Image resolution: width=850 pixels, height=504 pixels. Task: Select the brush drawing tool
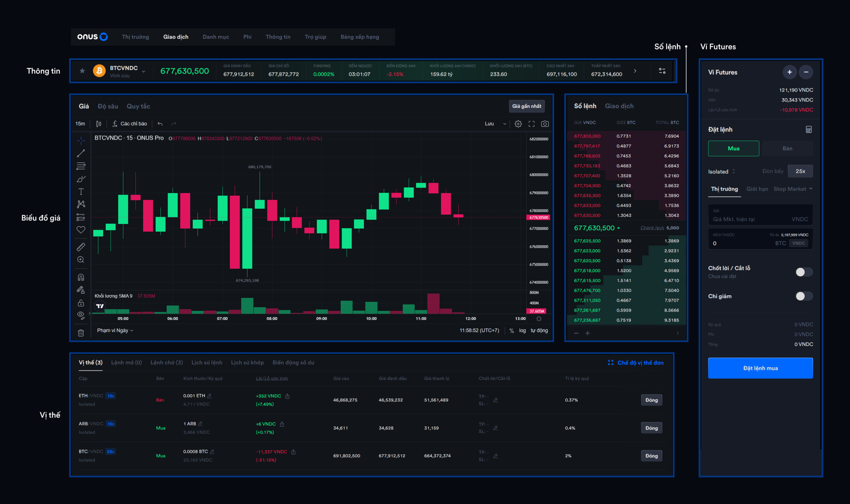[81, 179]
